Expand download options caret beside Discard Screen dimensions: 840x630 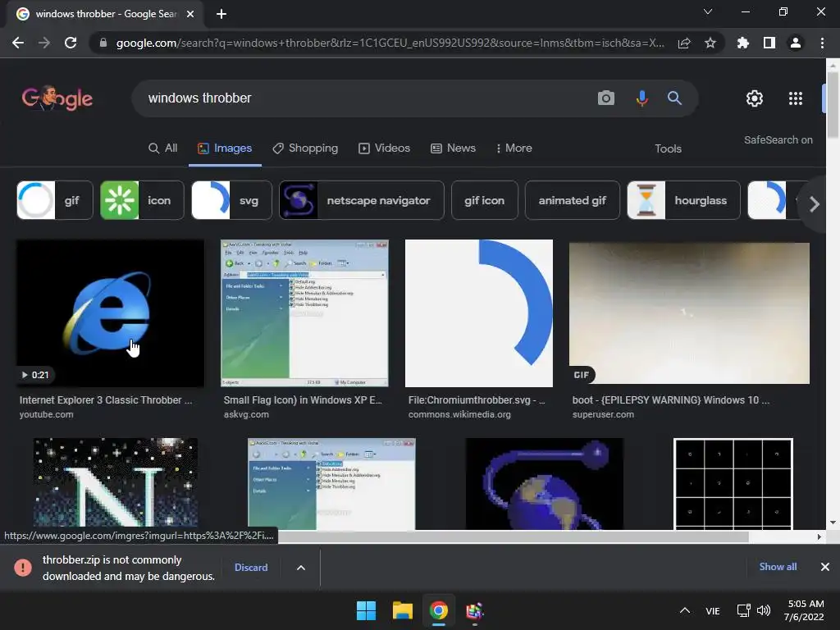[301, 568]
